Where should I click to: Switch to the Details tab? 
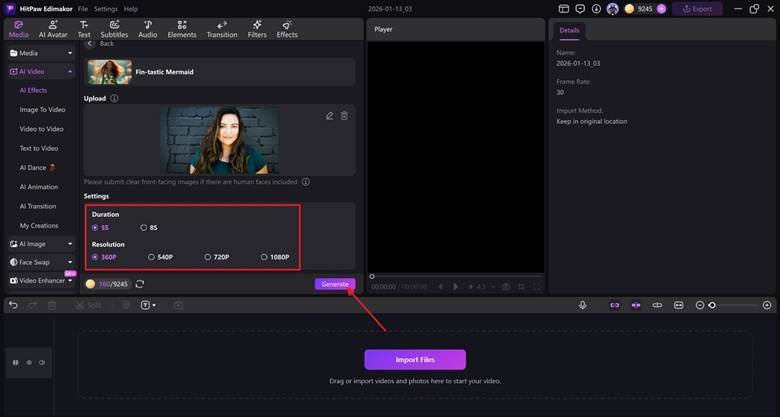pos(569,30)
